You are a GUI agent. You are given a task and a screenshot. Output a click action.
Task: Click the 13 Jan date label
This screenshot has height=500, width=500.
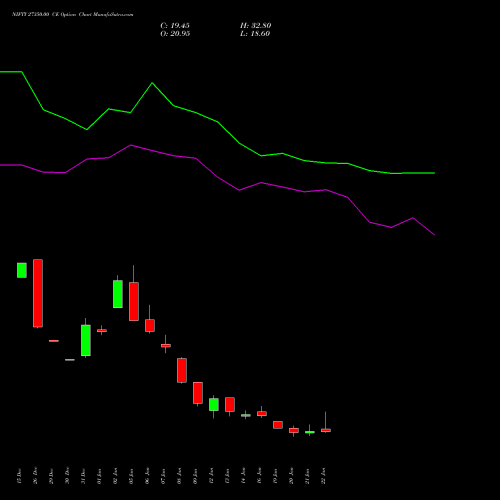[227, 476]
